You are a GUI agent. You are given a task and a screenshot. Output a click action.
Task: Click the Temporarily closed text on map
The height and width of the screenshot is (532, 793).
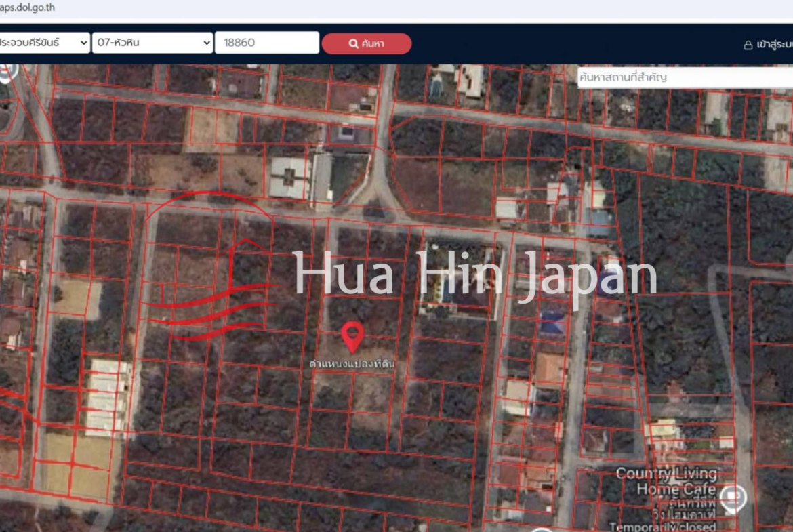[662, 527]
